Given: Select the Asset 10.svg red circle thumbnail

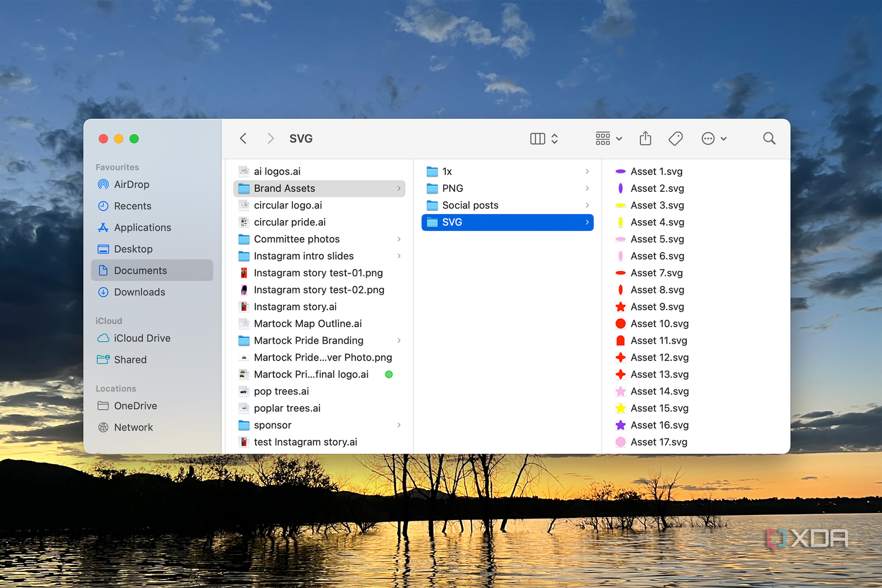Looking at the screenshot, I should [x=620, y=323].
